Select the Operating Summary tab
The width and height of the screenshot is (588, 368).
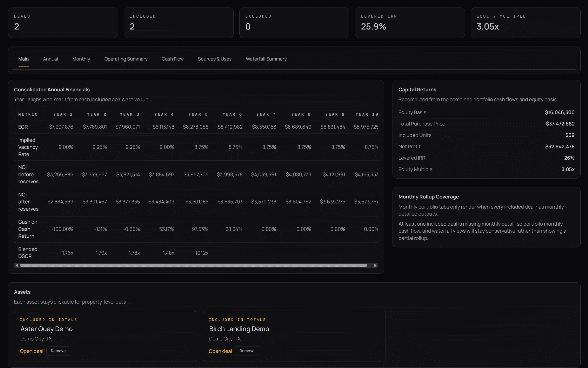pyautogui.click(x=126, y=59)
